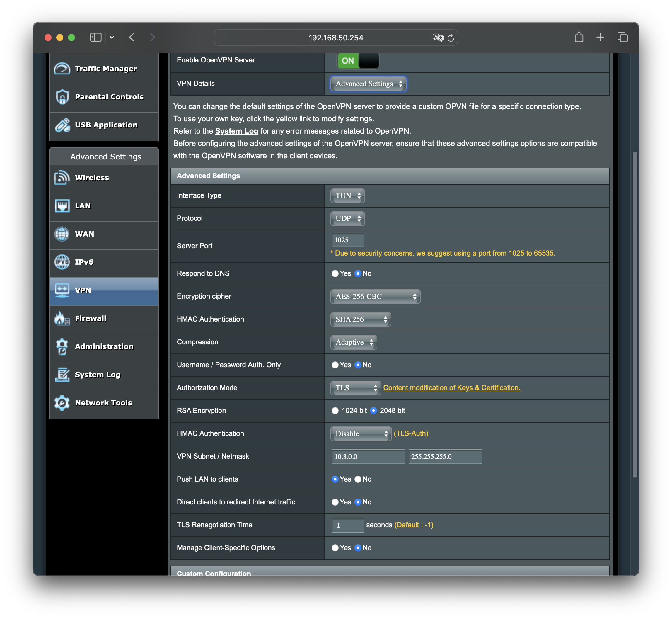Open the WAN menu item

tap(84, 234)
